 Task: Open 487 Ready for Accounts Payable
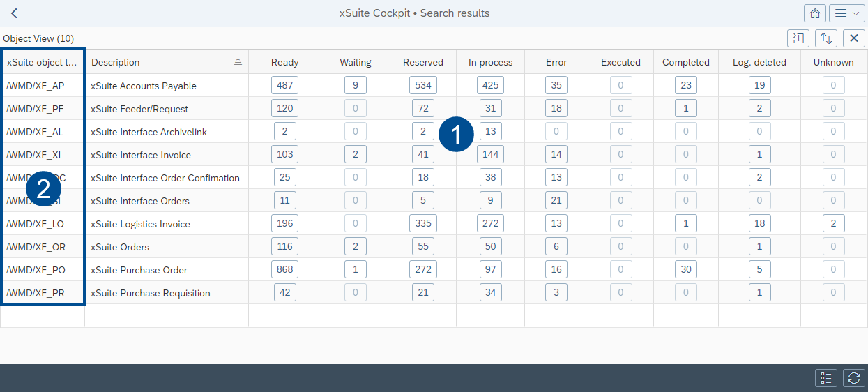284,86
